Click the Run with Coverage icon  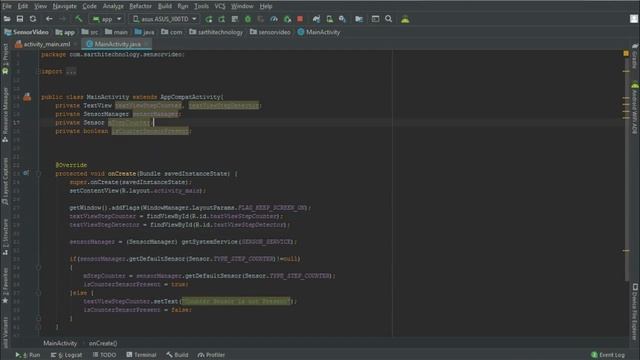click(261, 19)
